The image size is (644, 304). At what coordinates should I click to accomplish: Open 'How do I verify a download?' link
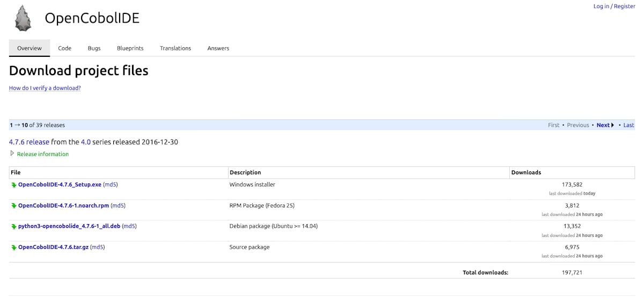pos(45,88)
